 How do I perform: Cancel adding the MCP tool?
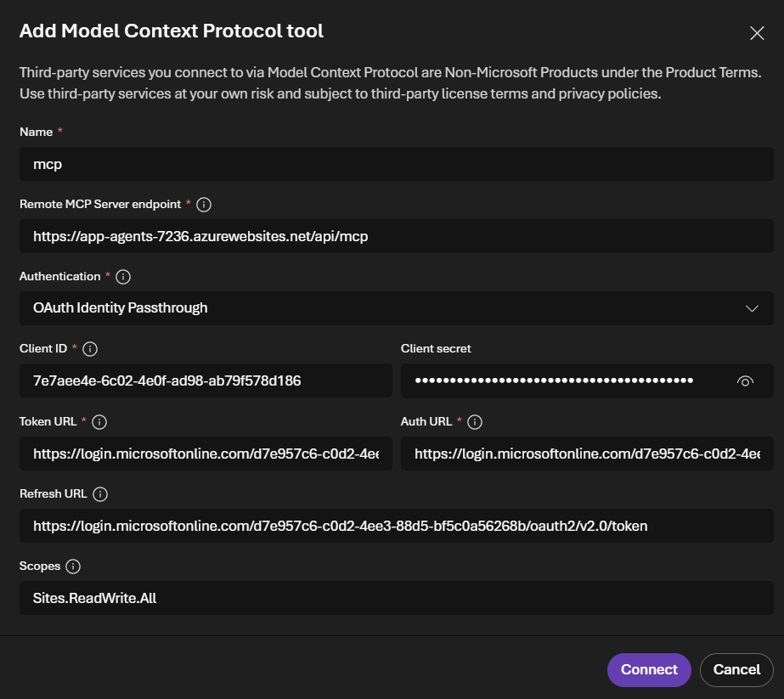pyautogui.click(x=736, y=669)
